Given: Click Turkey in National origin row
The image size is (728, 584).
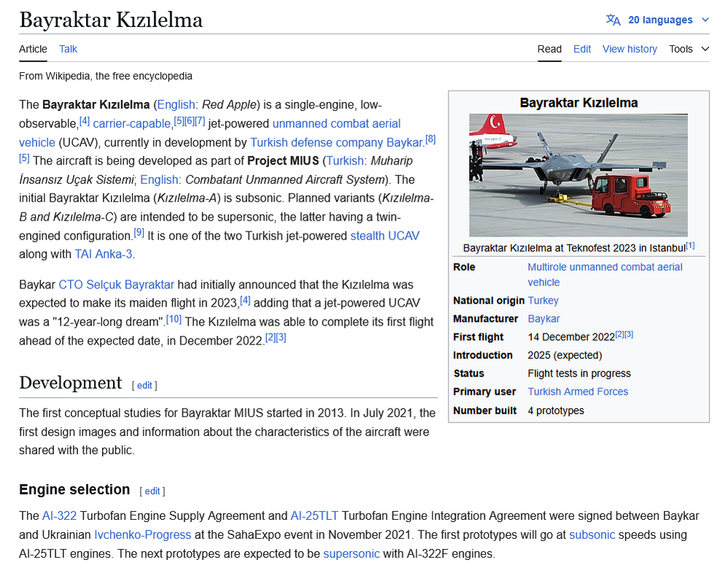Looking at the screenshot, I should (x=543, y=301).
